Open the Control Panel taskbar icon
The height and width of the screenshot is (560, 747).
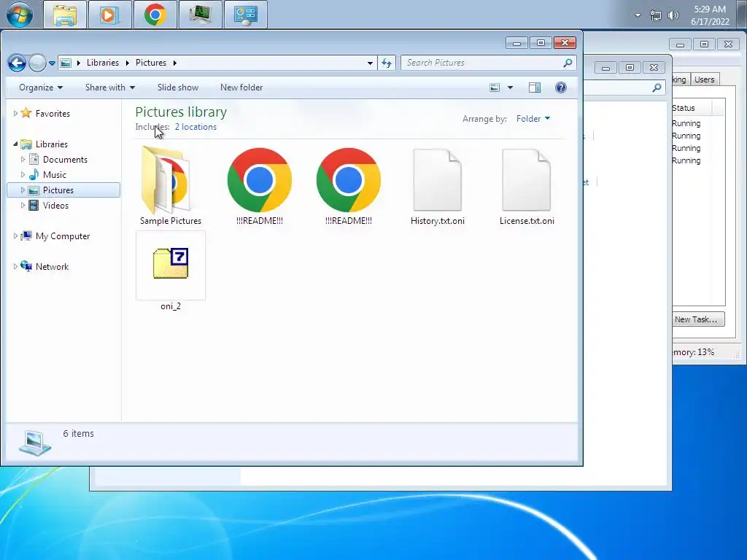tap(245, 15)
